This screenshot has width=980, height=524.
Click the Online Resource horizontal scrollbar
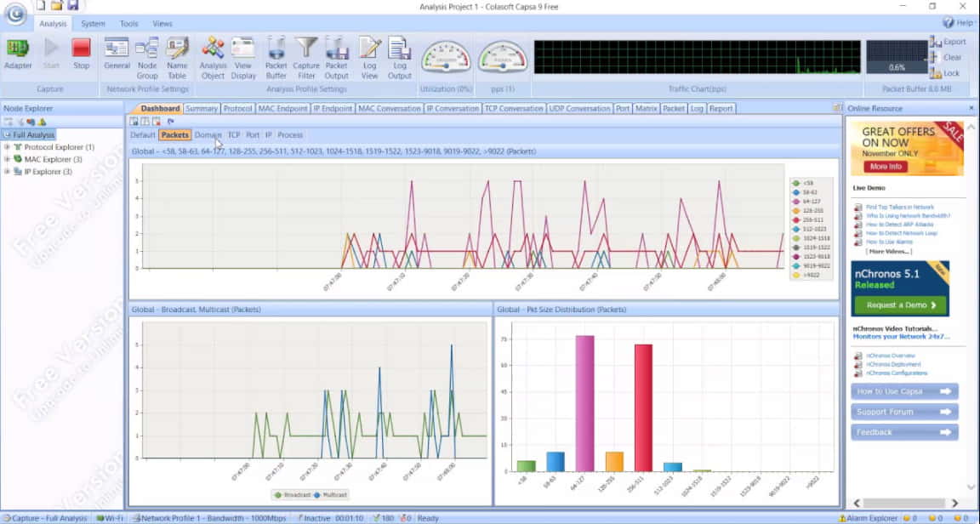(906, 503)
